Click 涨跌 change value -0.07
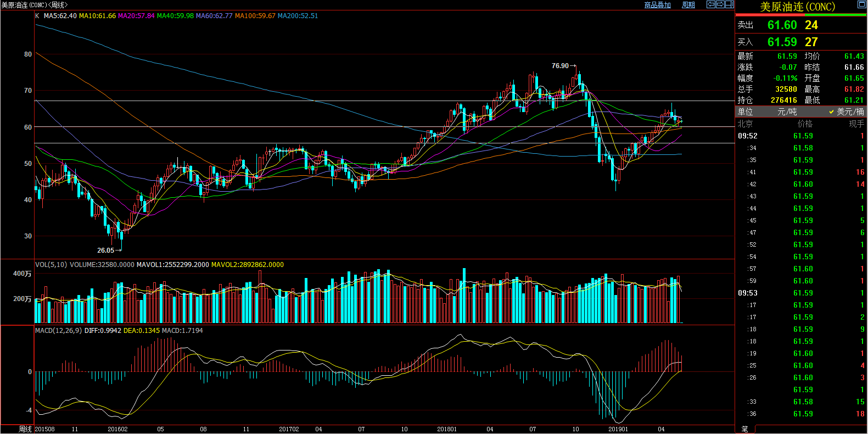The height and width of the screenshot is (434, 868). 788,67
